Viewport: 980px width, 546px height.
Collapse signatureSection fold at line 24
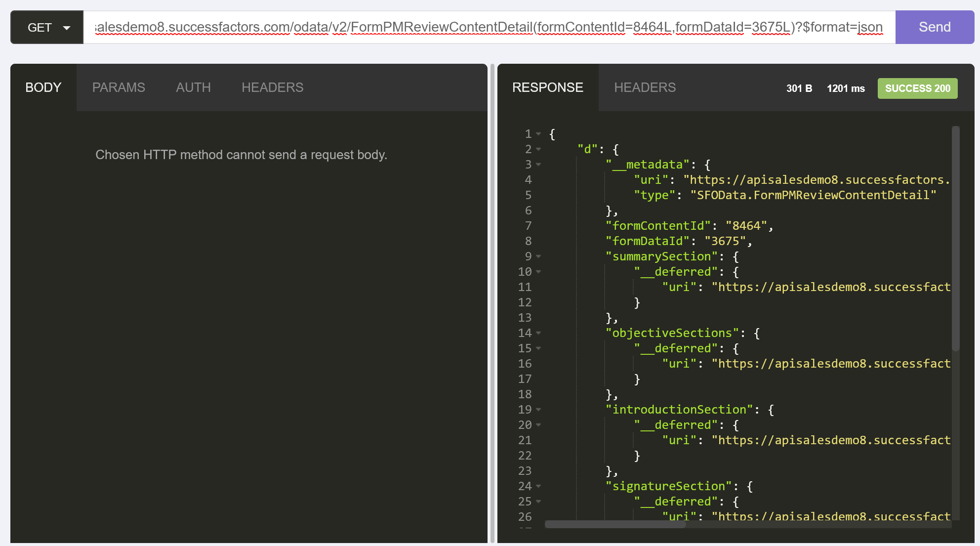(538, 487)
